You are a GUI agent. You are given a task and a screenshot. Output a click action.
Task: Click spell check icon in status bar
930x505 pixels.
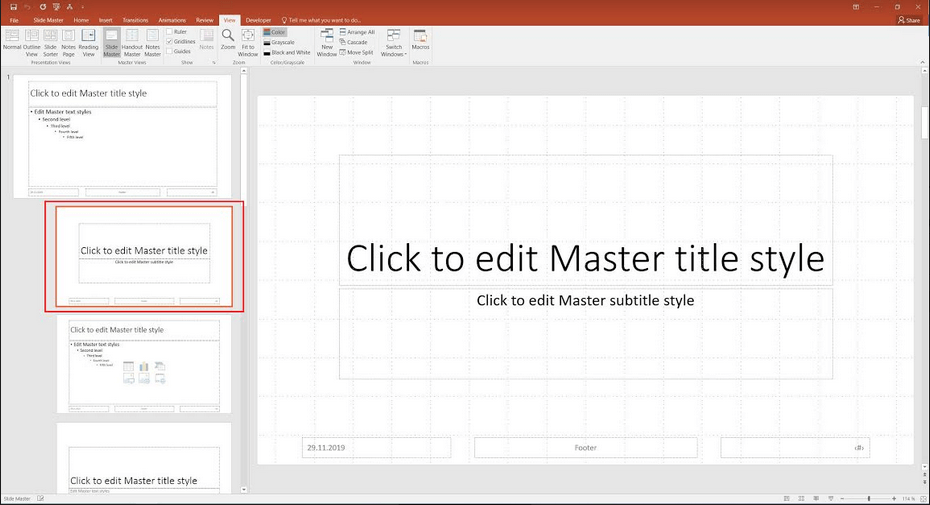[40, 498]
